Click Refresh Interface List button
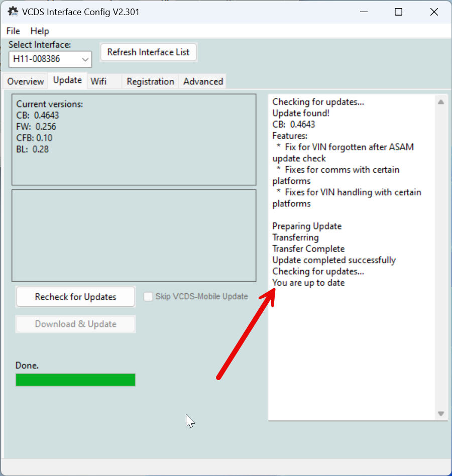The image size is (452, 476). click(x=148, y=52)
